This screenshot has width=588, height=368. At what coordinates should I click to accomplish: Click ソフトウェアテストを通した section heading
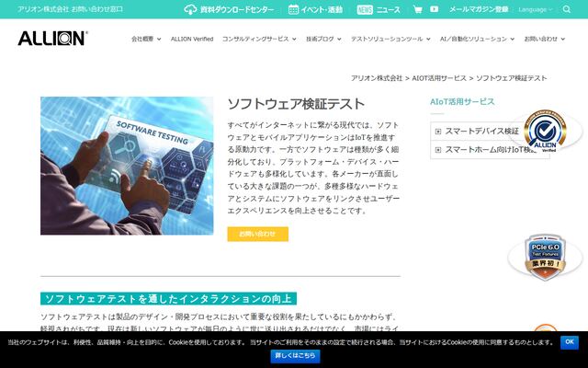pyautogui.click(x=168, y=299)
